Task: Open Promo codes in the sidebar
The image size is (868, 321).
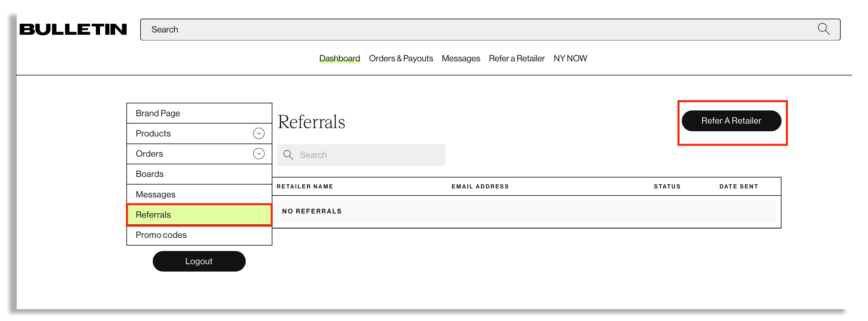Action: (161, 235)
